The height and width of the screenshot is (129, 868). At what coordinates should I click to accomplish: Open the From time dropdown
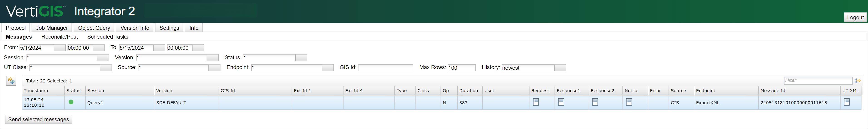[99, 48]
